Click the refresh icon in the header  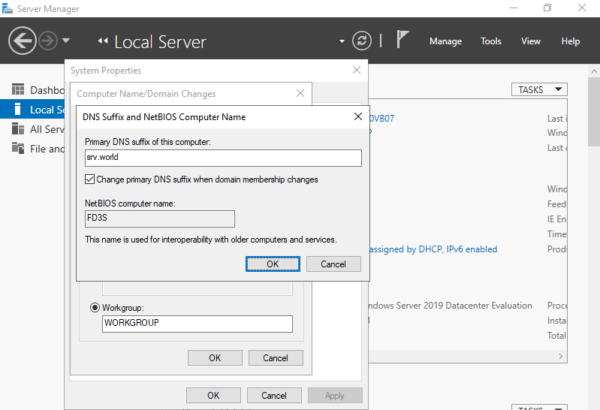pyautogui.click(x=362, y=41)
